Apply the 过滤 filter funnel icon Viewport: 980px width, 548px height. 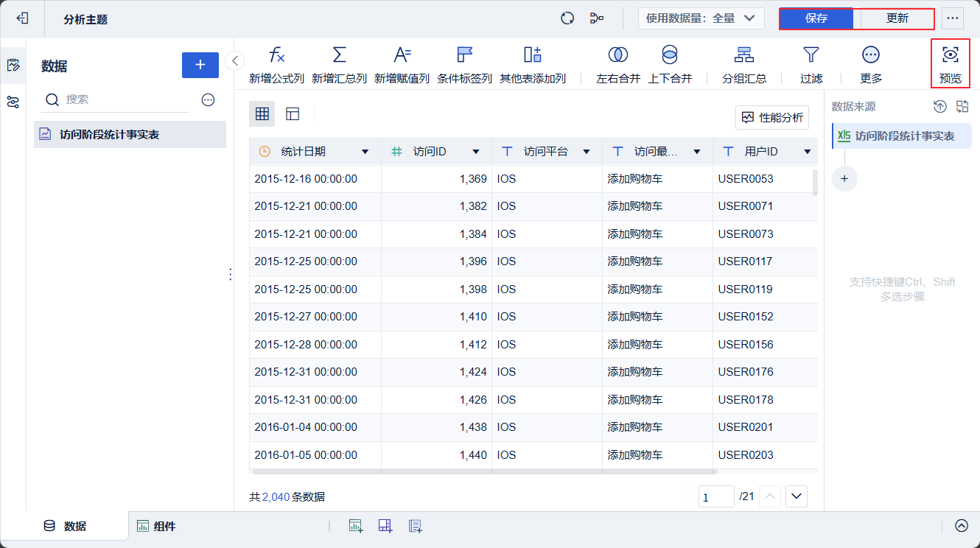[811, 55]
